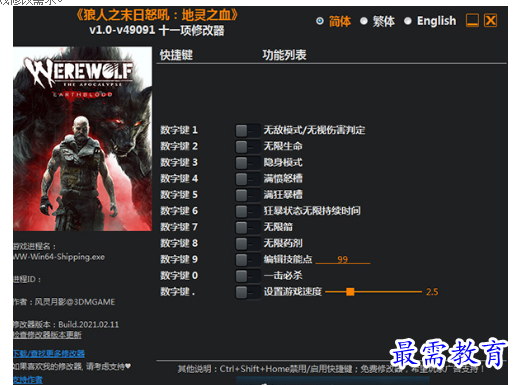Toggle 无敌模式/无视伤害判定 switch
Image resolution: width=514 pixels, height=385 pixels.
[248, 130]
